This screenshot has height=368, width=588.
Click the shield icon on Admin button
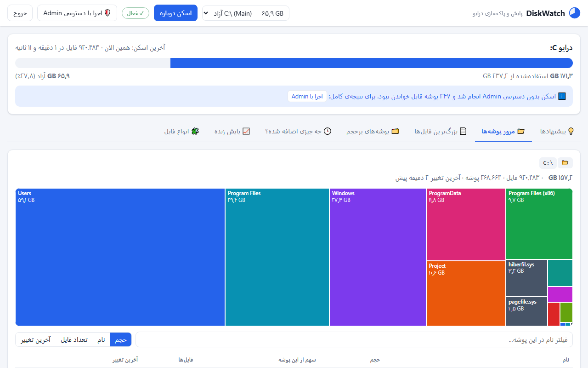pos(107,13)
